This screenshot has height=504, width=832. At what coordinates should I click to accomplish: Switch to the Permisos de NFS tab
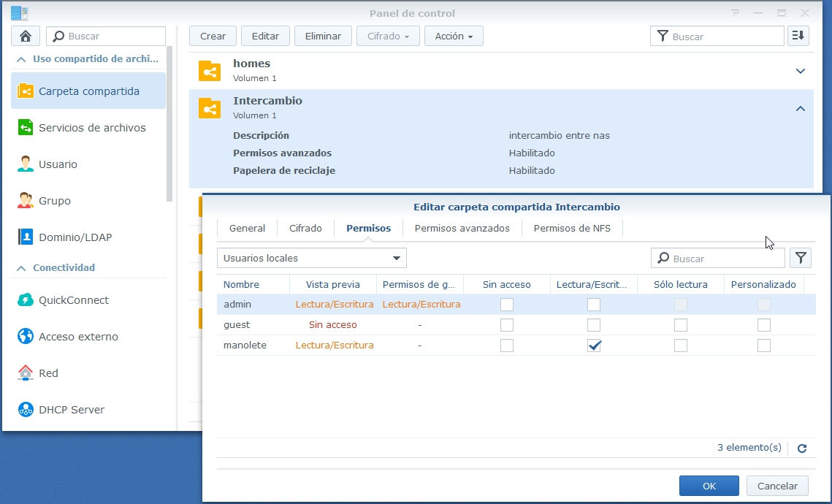coord(572,228)
